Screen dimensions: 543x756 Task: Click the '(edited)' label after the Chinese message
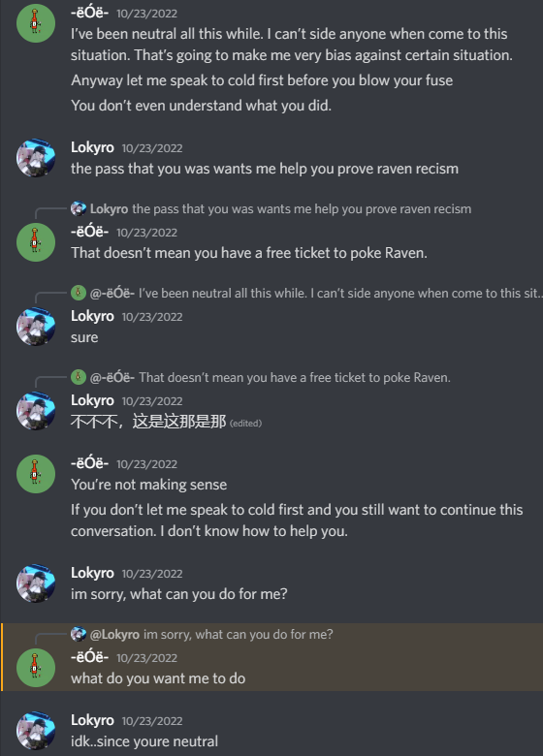point(245,424)
